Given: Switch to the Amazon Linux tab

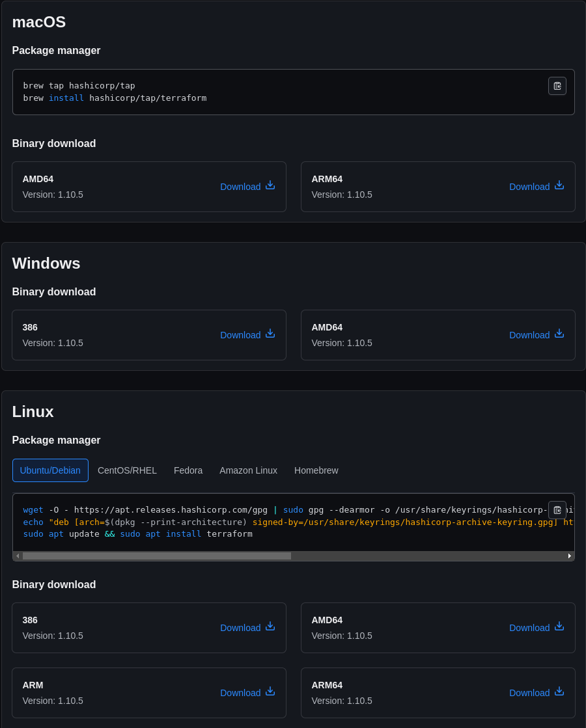Looking at the screenshot, I should 248,470.
